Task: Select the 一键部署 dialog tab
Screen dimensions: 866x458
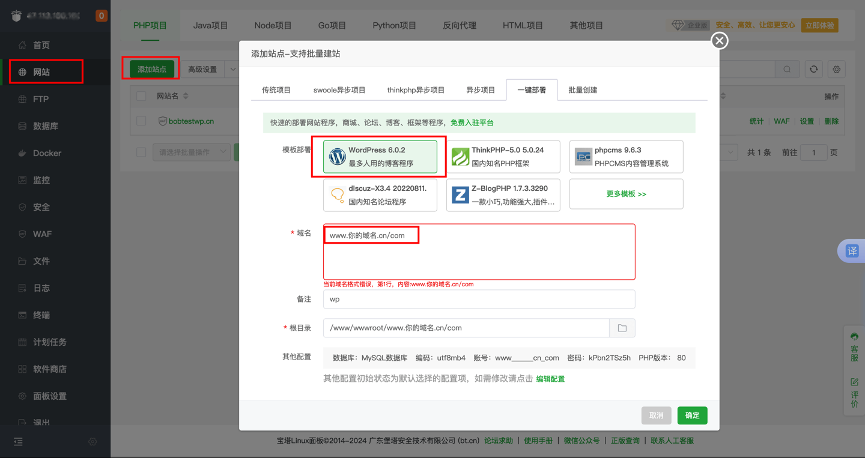Action: tap(532, 90)
